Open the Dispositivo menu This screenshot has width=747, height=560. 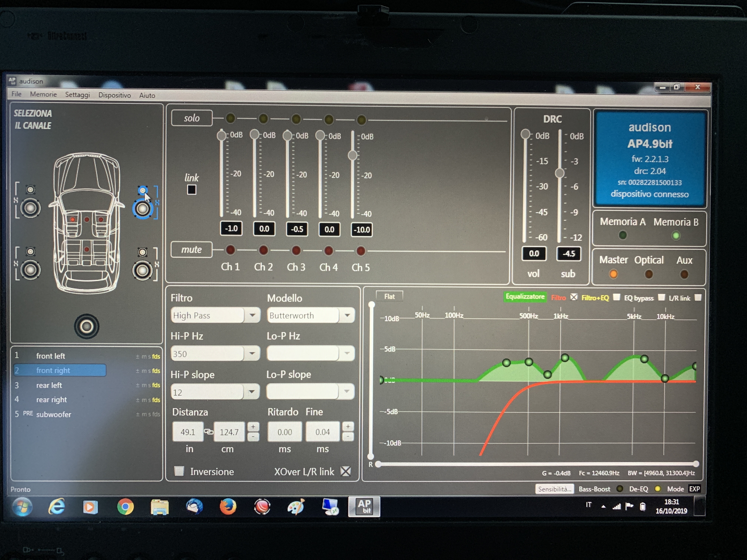tap(114, 95)
